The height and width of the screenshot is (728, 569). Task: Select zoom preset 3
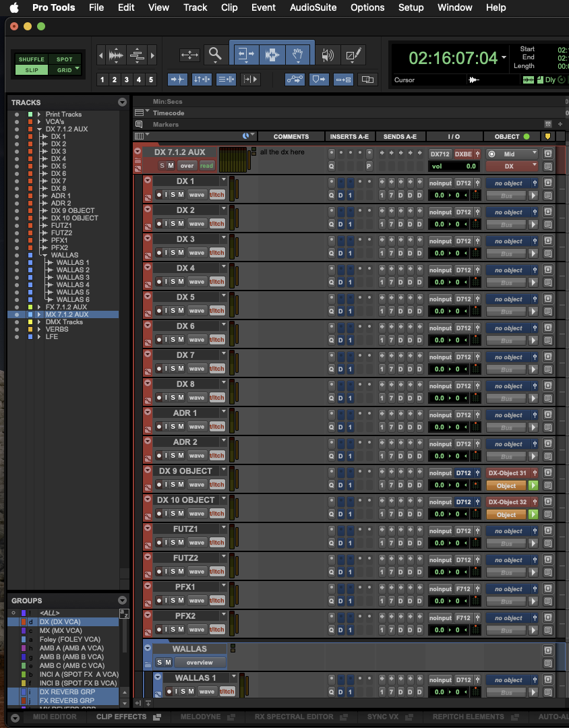(x=126, y=80)
